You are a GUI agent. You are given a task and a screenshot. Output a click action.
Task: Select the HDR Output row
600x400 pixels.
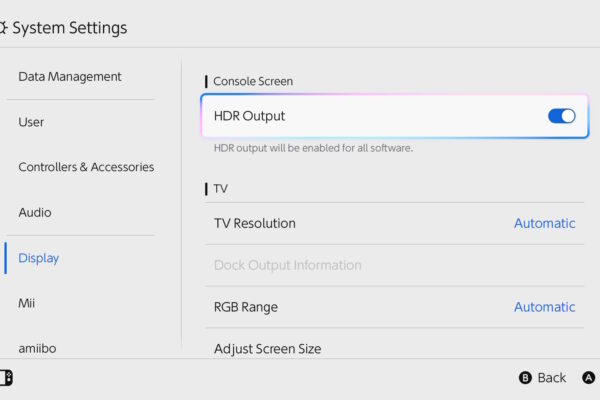(395, 116)
